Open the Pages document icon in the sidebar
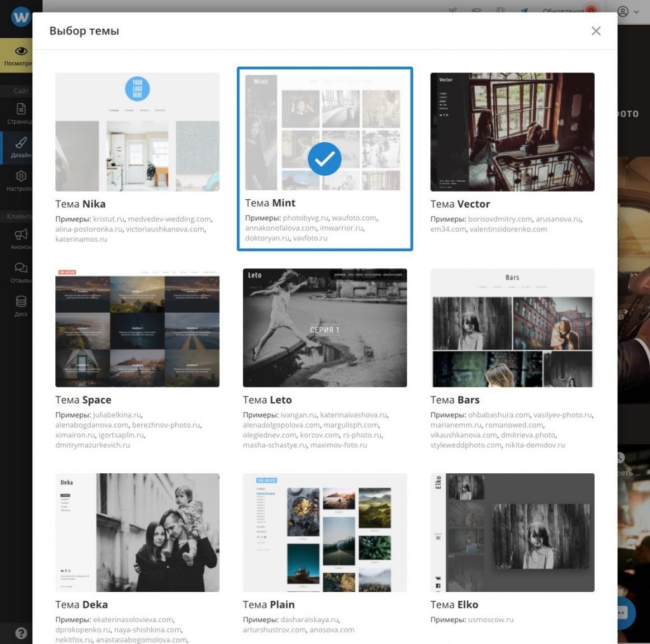 click(21, 109)
